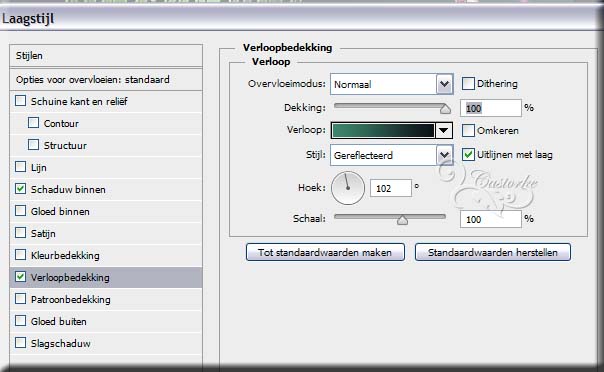Enable Kleurbedekking checkbox
The height and width of the screenshot is (372, 604).
point(20,255)
